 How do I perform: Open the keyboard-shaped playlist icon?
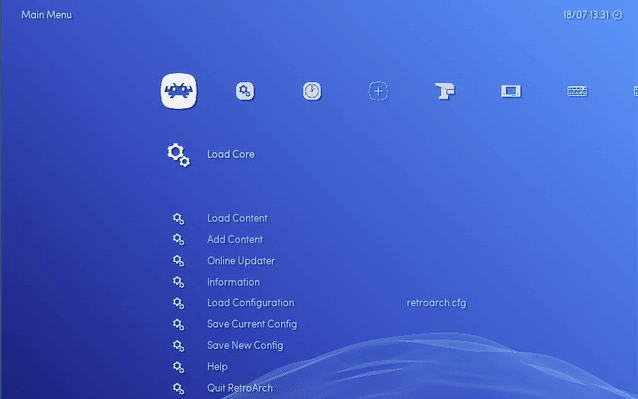click(x=577, y=91)
